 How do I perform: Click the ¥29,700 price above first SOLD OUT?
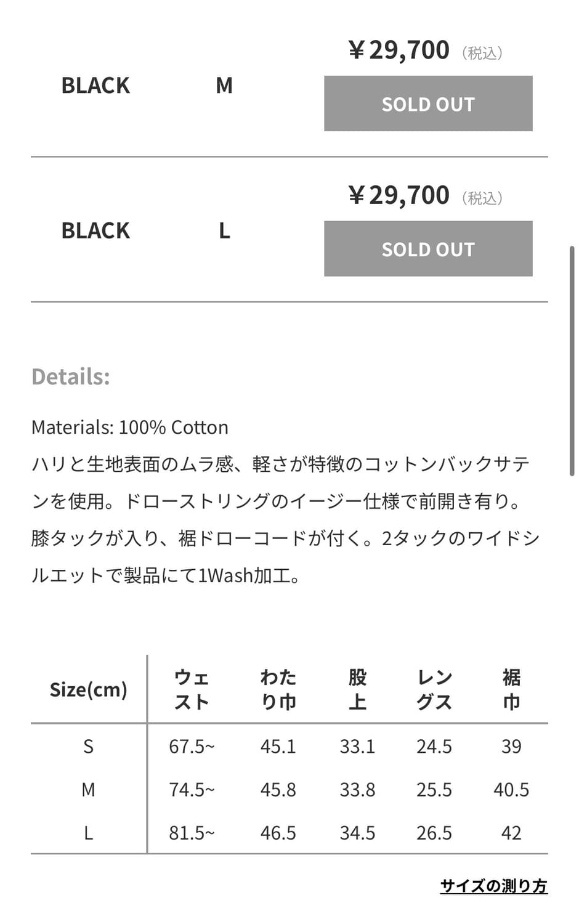[x=399, y=50]
